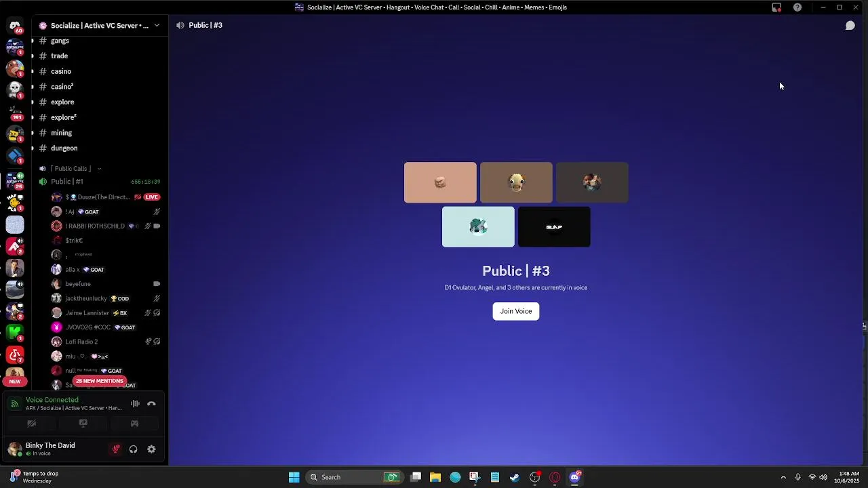Disconnect from voice with the hang-up icon

(x=151, y=404)
